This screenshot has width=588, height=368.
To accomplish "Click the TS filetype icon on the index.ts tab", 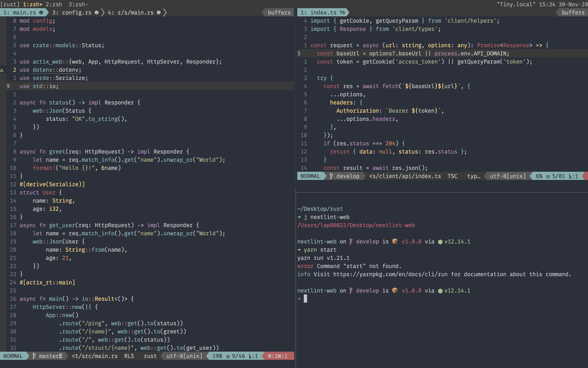I will pos(342,12).
